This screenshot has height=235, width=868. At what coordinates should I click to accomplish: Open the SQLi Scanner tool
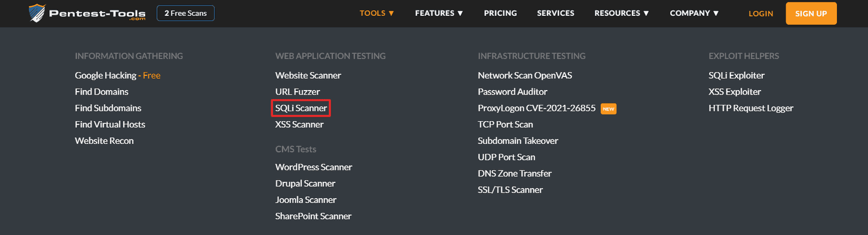(x=301, y=108)
